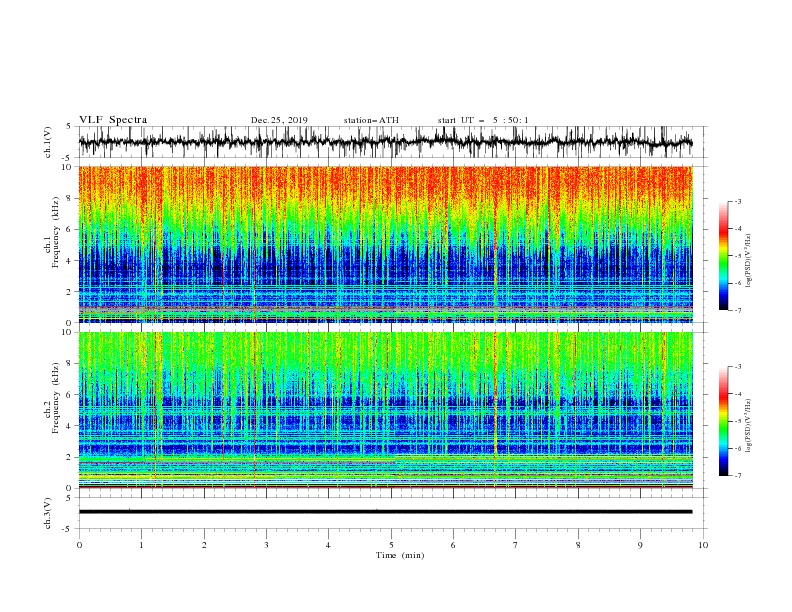Click the ch.2 frequency axis "2" tick label

click(69, 457)
